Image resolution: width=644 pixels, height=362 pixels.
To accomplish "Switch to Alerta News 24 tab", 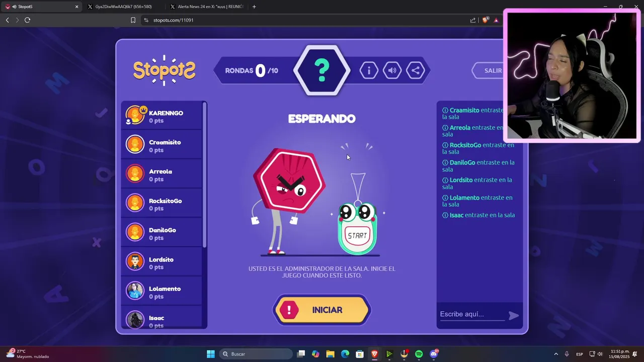I will [x=206, y=7].
